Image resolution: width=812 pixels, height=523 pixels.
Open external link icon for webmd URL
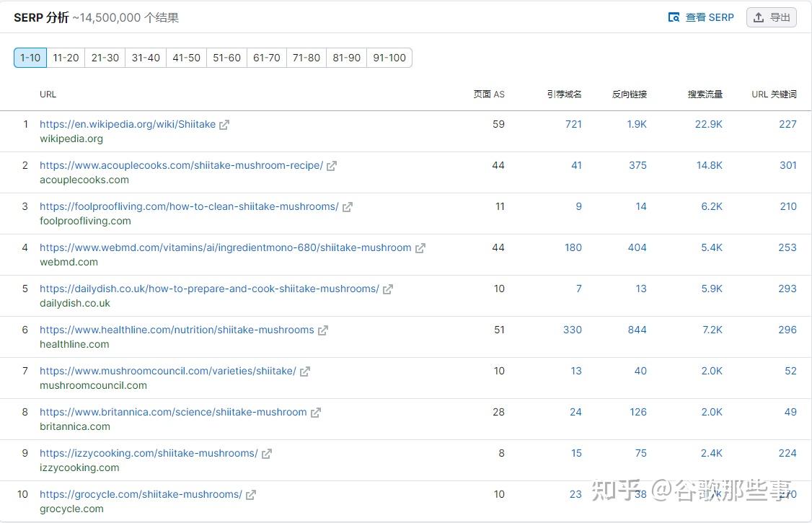pos(420,248)
